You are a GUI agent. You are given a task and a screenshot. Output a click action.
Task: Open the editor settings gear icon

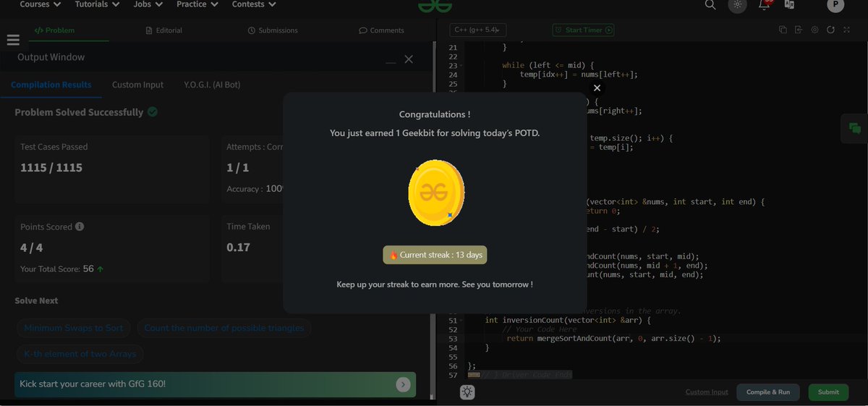tap(814, 30)
